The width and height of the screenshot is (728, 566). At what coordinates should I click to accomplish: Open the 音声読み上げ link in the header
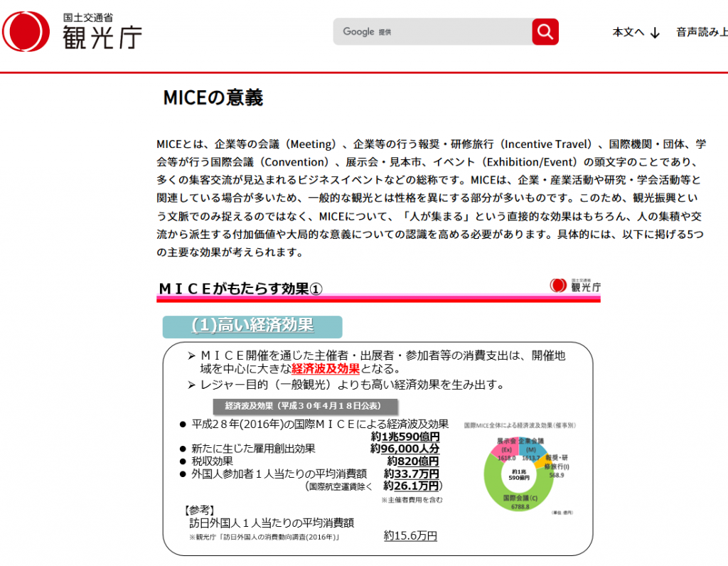click(x=702, y=32)
